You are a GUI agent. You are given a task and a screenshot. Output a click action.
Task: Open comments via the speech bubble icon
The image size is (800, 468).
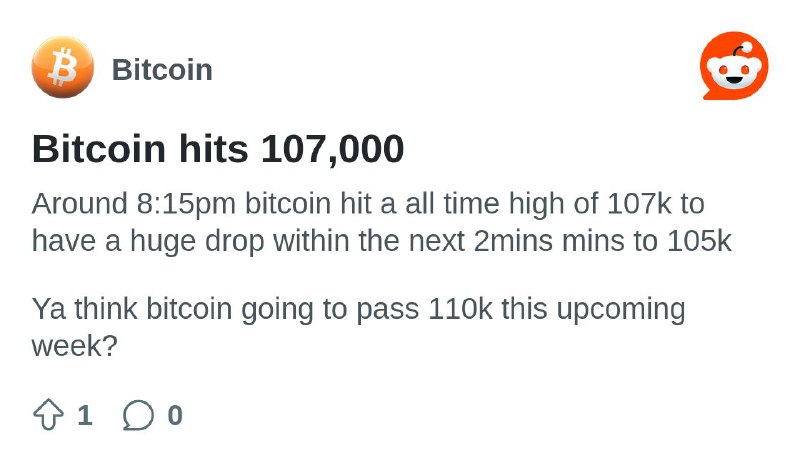click(138, 414)
